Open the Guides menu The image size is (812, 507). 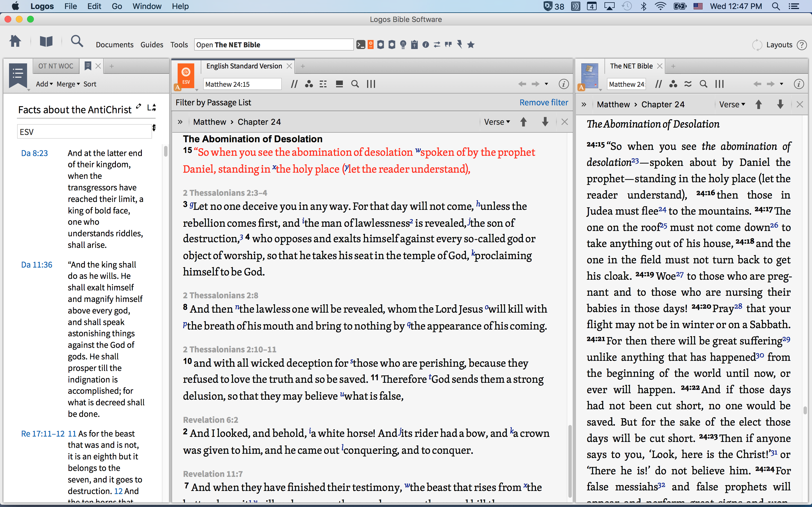point(152,45)
